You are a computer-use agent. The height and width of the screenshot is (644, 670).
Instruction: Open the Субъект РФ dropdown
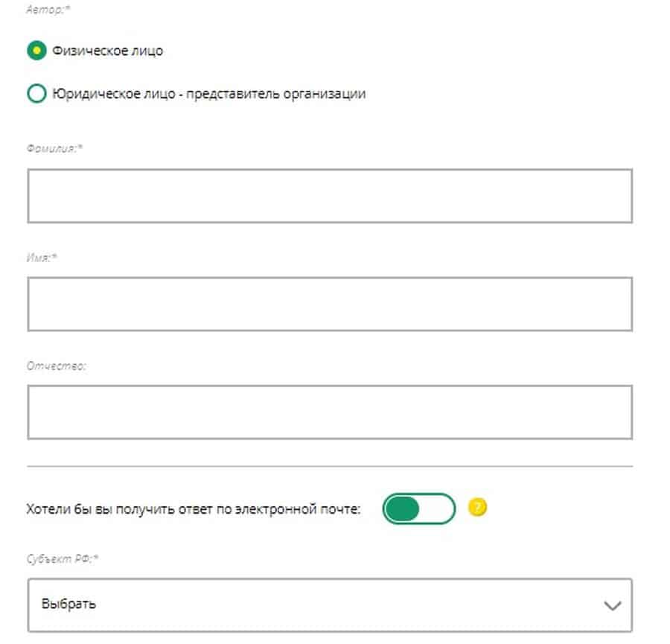click(x=330, y=605)
